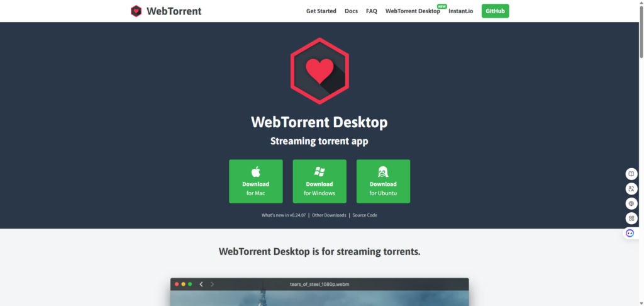
Task: Download WebTorrent Desktop for Windows
Action: pos(319,181)
